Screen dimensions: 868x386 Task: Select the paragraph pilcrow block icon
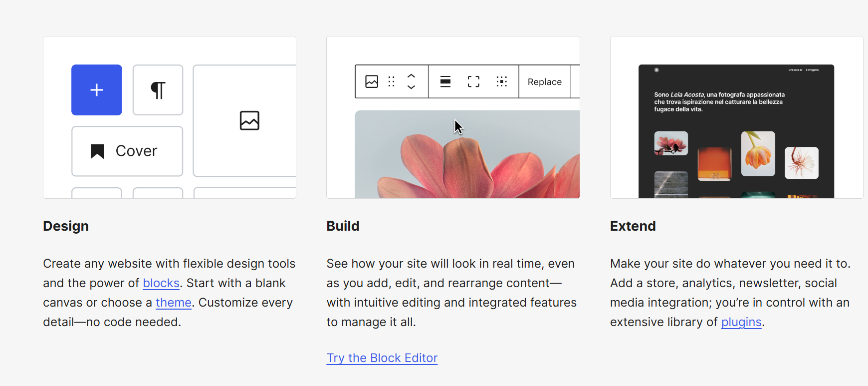coord(158,90)
